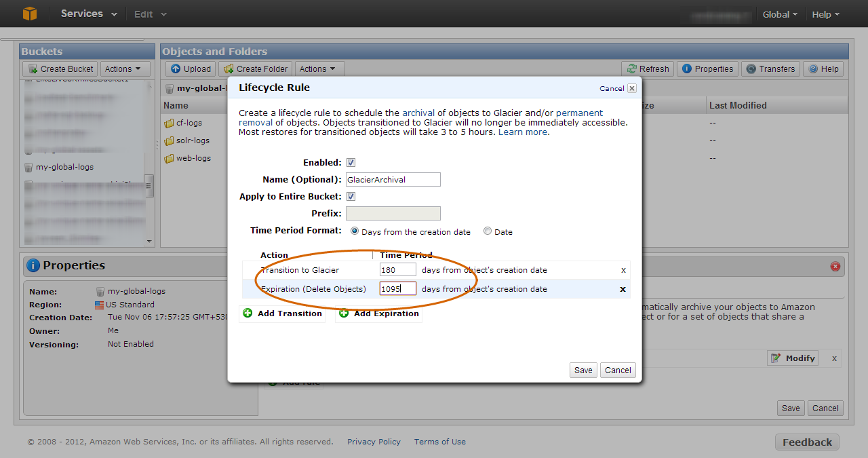Image resolution: width=868 pixels, height=458 pixels.
Task: Open Buckets Actions dropdown
Action: pyautogui.click(x=125, y=69)
